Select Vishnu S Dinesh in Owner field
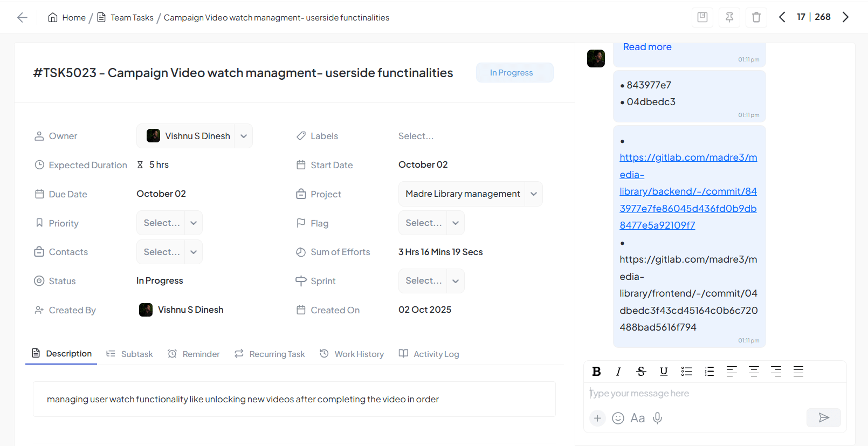 click(189, 136)
